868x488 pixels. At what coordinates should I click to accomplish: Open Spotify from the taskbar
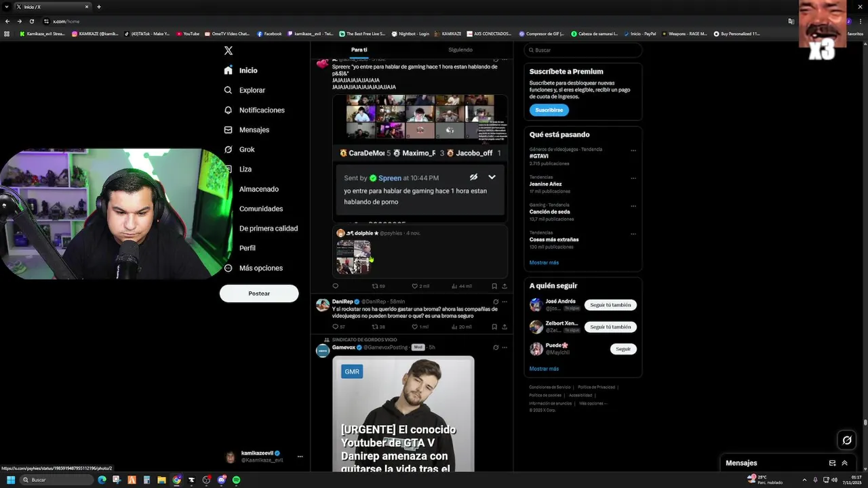coord(236,480)
